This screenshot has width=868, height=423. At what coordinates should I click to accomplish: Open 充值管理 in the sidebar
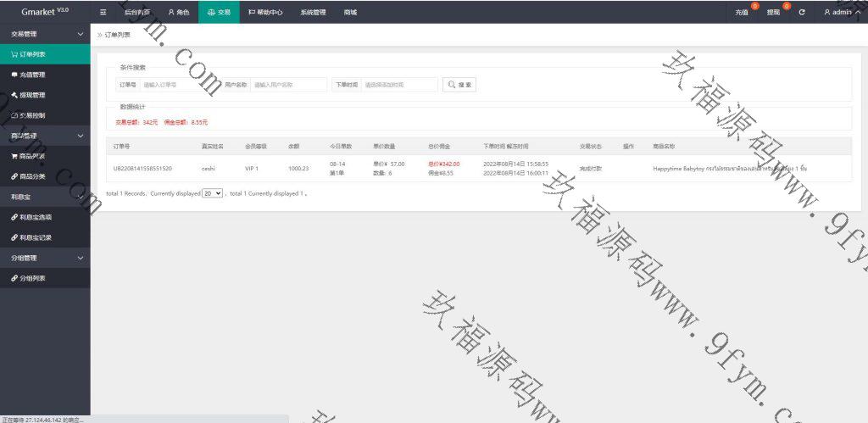[34, 75]
